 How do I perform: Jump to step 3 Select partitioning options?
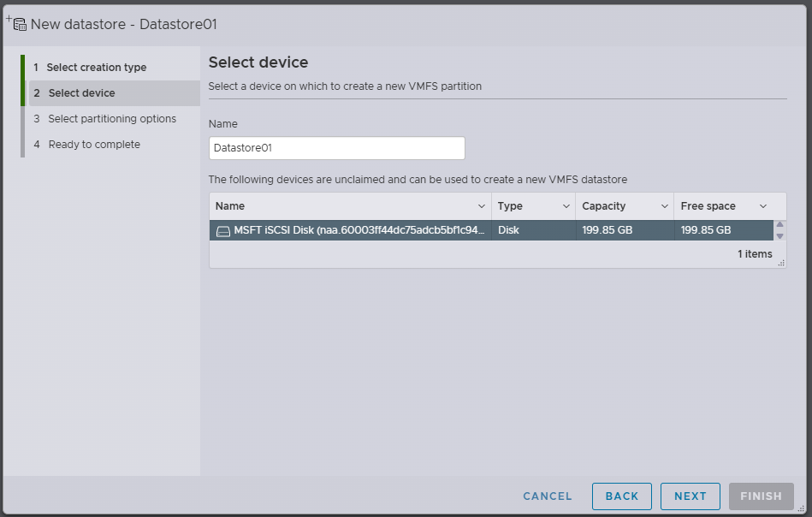tap(111, 119)
